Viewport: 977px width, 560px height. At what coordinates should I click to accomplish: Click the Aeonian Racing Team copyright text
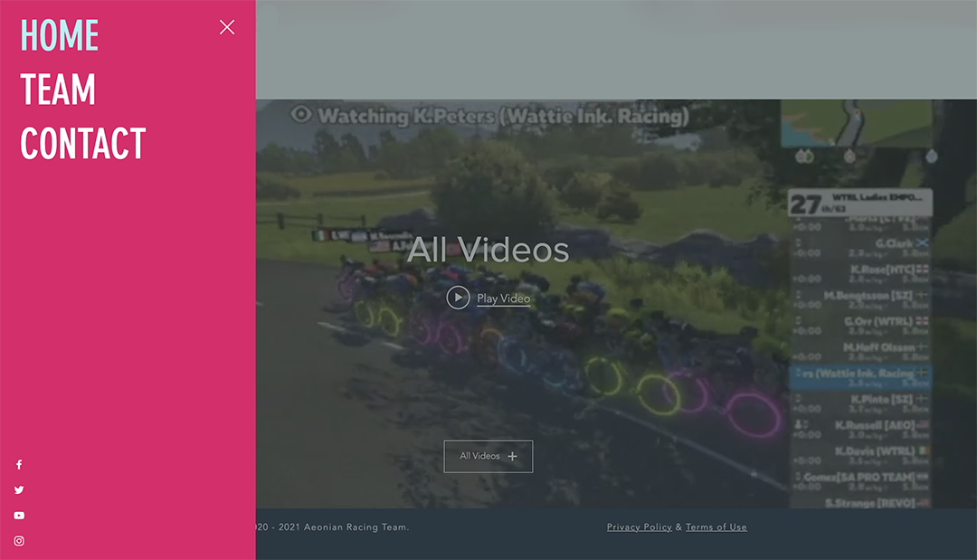click(x=333, y=527)
